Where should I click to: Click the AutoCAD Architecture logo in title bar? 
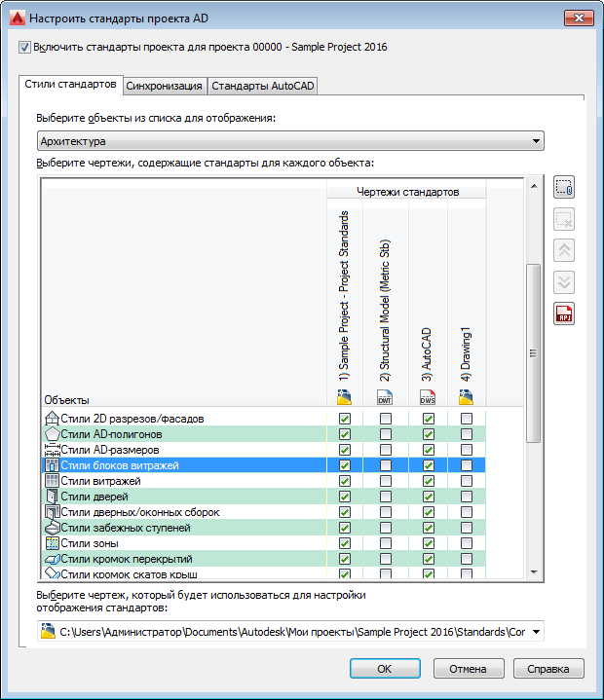pos(18,18)
